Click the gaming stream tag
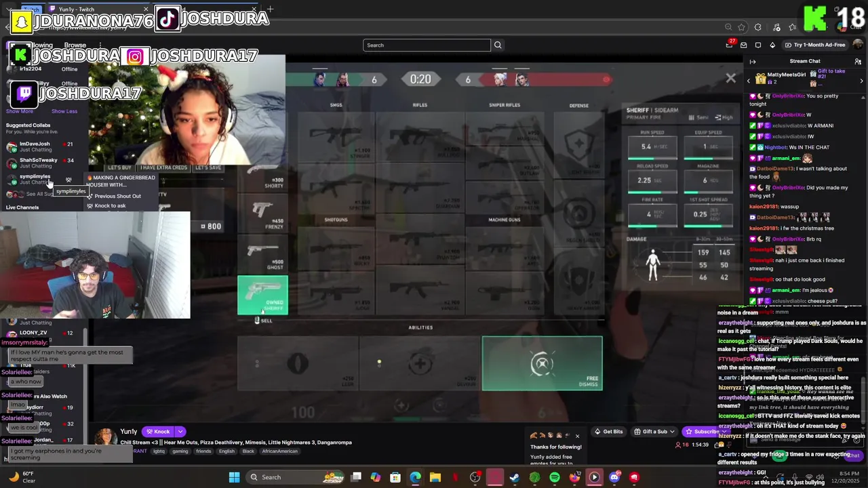The height and width of the screenshot is (488, 868). pos(180,451)
